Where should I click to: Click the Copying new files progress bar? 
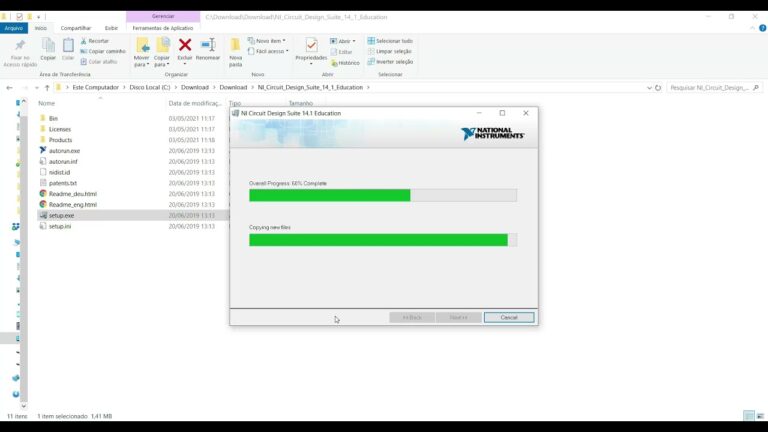click(x=383, y=240)
